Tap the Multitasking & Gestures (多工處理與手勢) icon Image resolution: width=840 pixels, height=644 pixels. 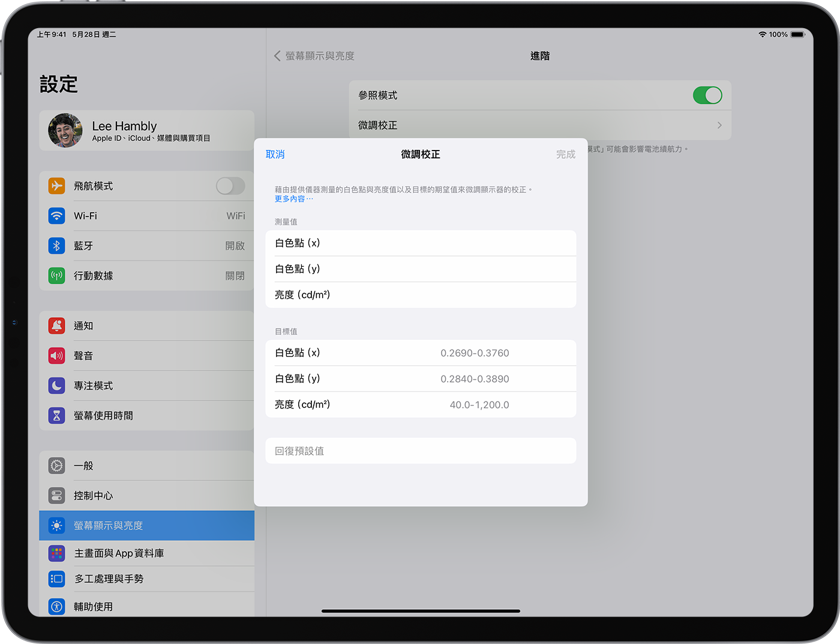(x=56, y=579)
